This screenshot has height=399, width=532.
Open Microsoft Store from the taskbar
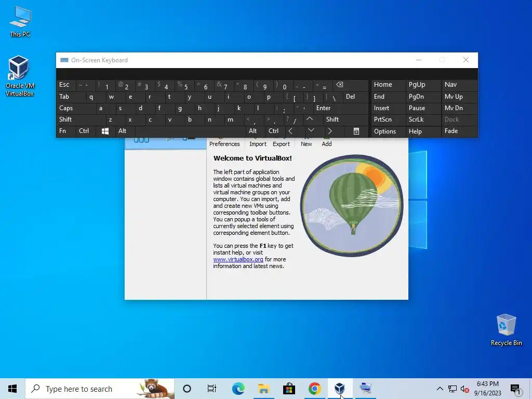pyautogui.click(x=289, y=389)
